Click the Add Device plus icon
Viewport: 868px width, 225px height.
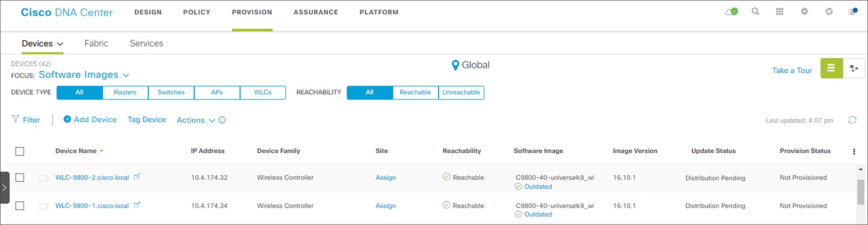pyautogui.click(x=67, y=119)
